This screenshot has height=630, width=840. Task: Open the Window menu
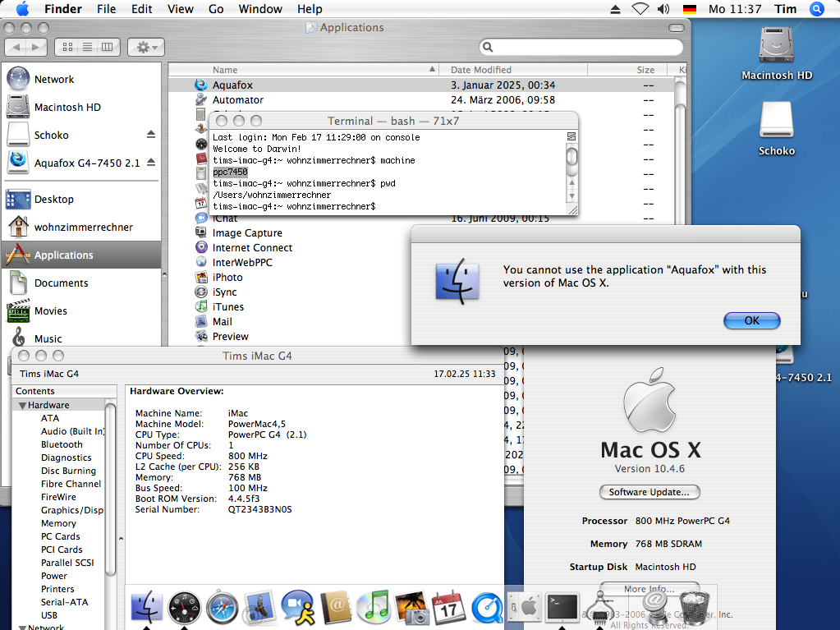pyautogui.click(x=259, y=9)
